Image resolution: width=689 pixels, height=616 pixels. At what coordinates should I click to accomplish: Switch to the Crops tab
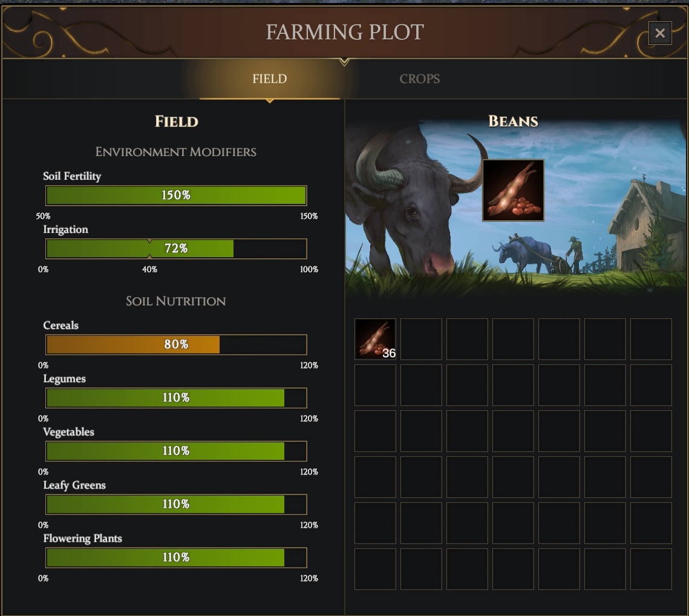(x=419, y=79)
